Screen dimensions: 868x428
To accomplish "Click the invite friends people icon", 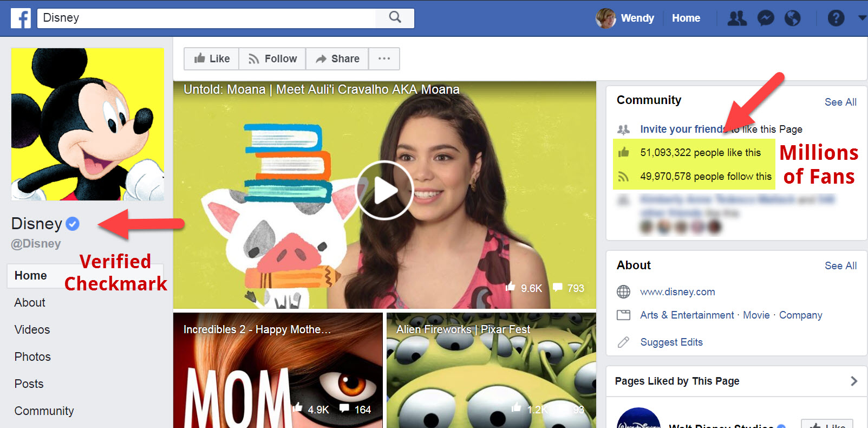I will point(623,129).
